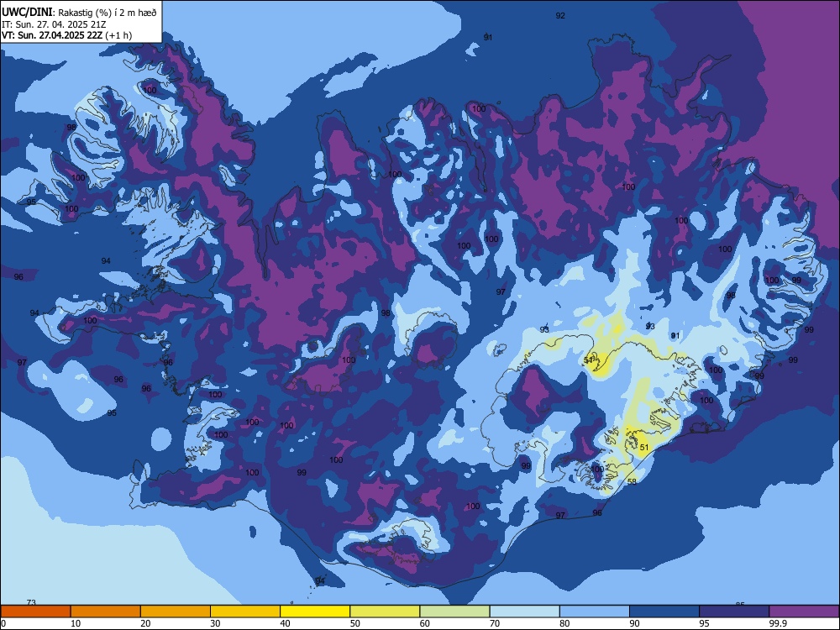Click the legend tick label '10'
This screenshot has height=630, width=840.
(x=76, y=623)
